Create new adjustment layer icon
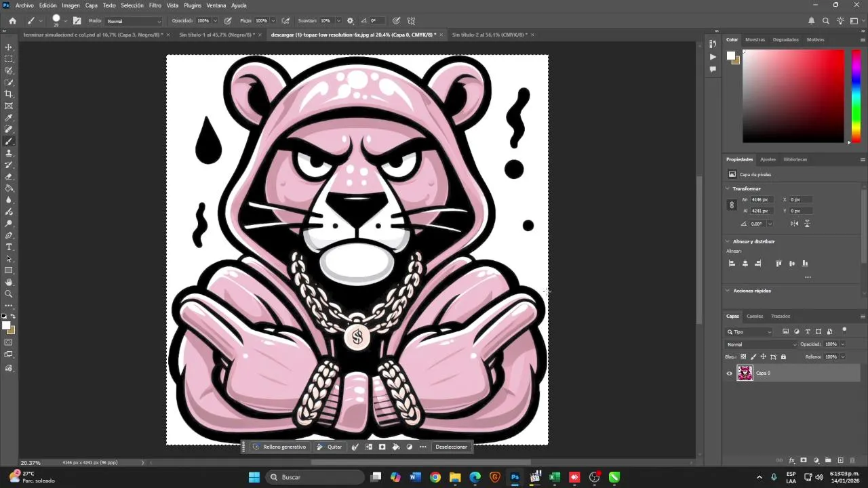Image resolution: width=868 pixels, height=488 pixels. pyautogui.click(x=816, y=461)
